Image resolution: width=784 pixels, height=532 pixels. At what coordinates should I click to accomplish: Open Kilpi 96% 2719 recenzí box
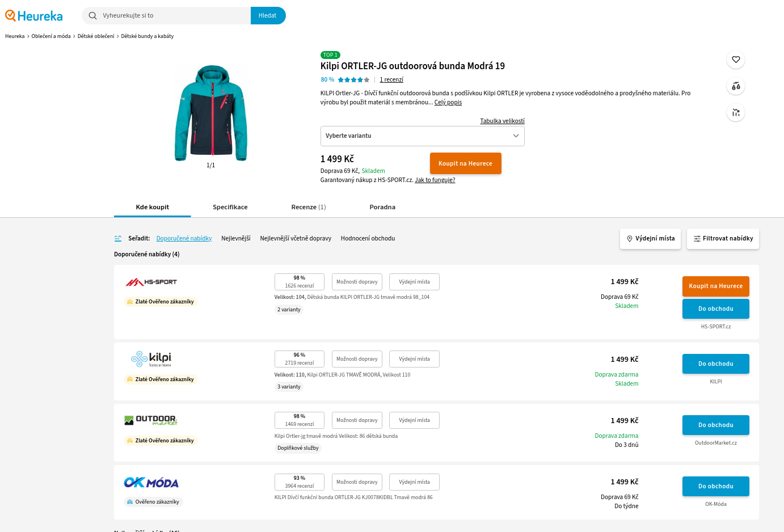tap(300, 359)
